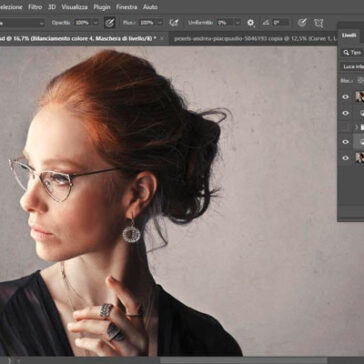
Task: Click the lock pixels icon beside Blocca
Action: tap(360, 80)
